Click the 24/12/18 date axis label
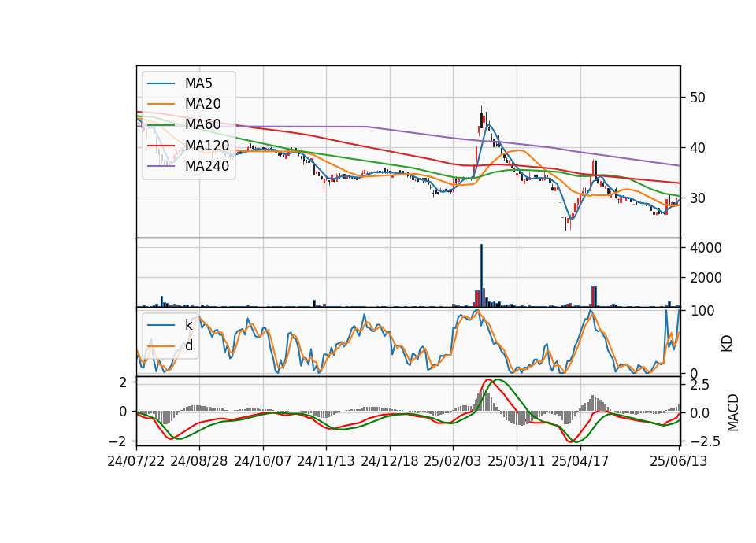This screenshot has width=756, height=543. point(390,462)
